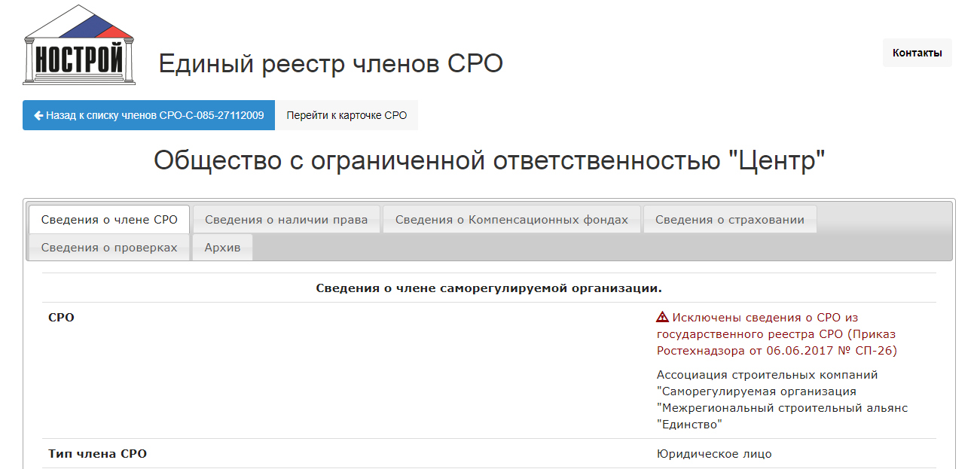Image resolution: width=980 pixels, height=469 pixels.
Task: Click the NOSTROY logo image
Action: (x=79, y=45)
